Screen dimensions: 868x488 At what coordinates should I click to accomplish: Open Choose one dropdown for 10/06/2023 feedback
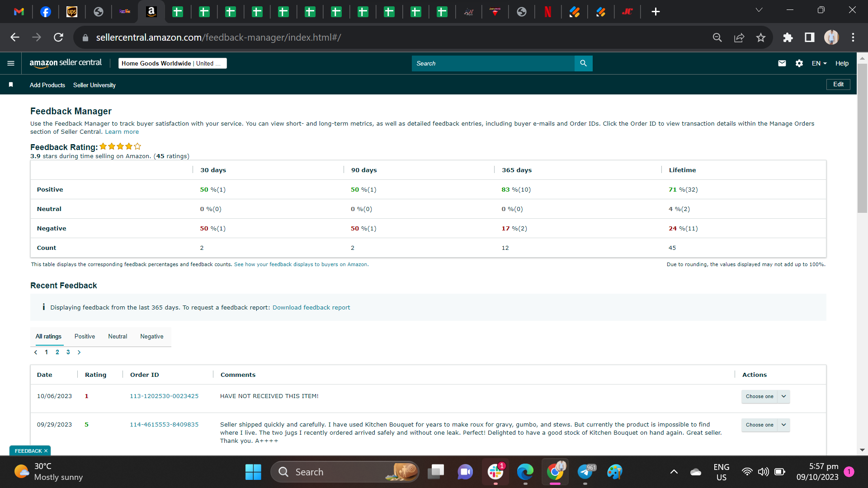click(x=765, y=396)
